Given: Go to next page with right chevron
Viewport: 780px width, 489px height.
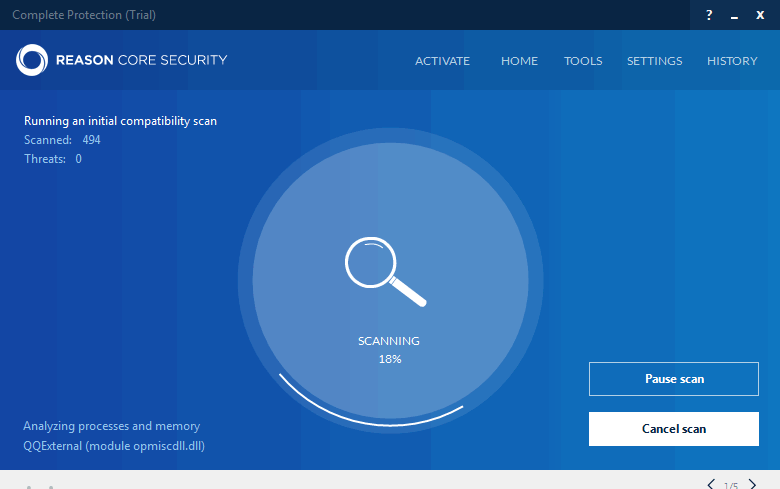Looking at the screenshot, I should point(753,484).
